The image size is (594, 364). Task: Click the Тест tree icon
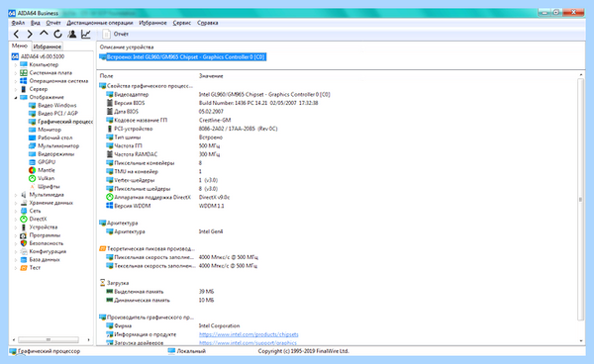click(x=24, y=268)
